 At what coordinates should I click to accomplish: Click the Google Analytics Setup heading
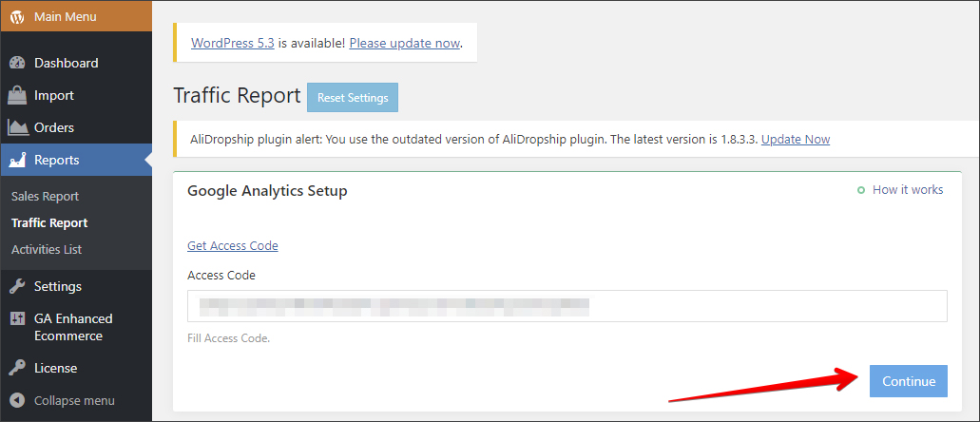pos(267,191)
